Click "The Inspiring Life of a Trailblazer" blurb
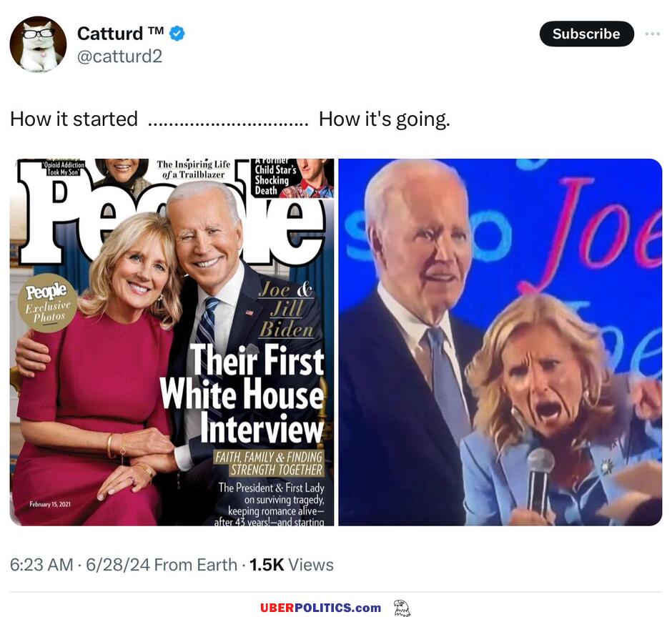 click(193, 169)
